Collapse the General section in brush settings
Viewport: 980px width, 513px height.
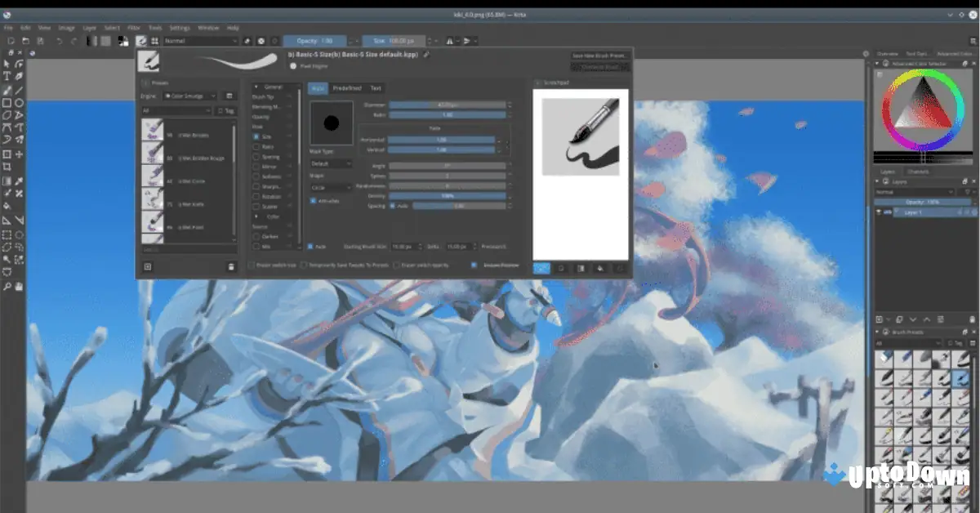click(x=256, y=86)
